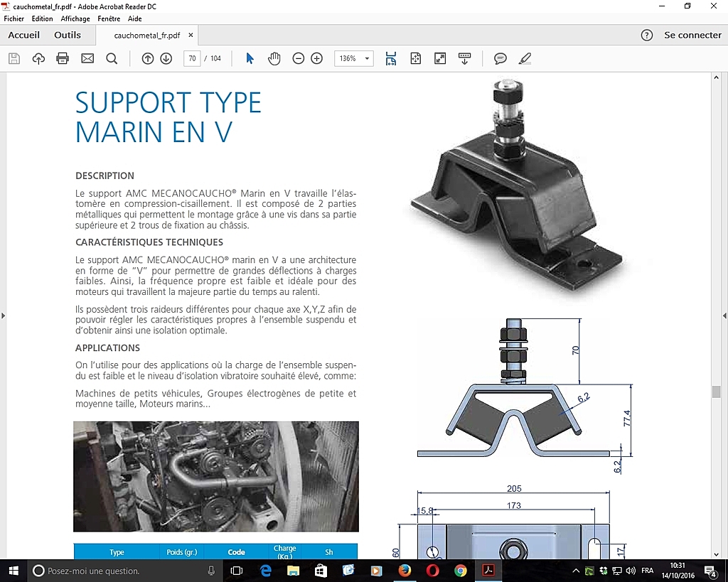Open Opera browser from the taskbar
This screenshot has width=728, height=582.
tap(432, 571)
